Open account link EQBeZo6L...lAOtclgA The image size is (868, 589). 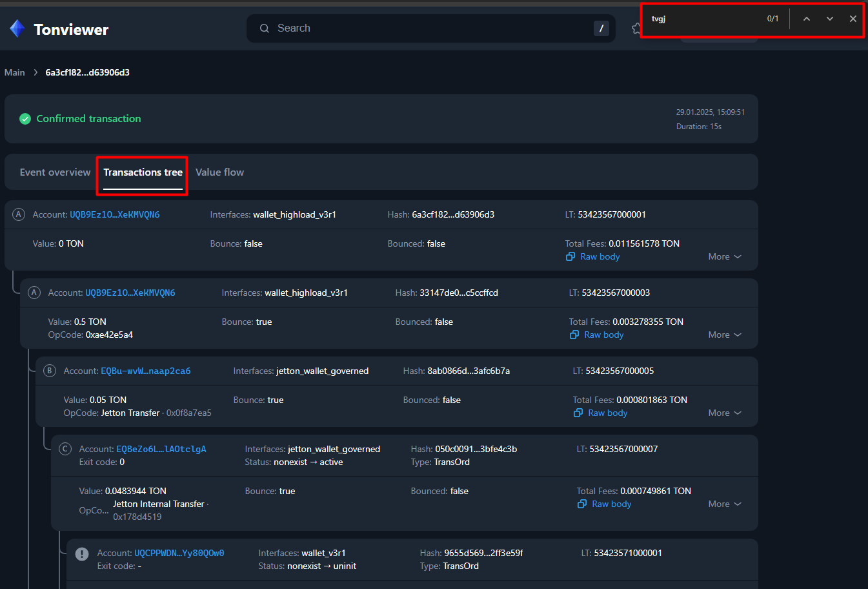coord(161,449)
